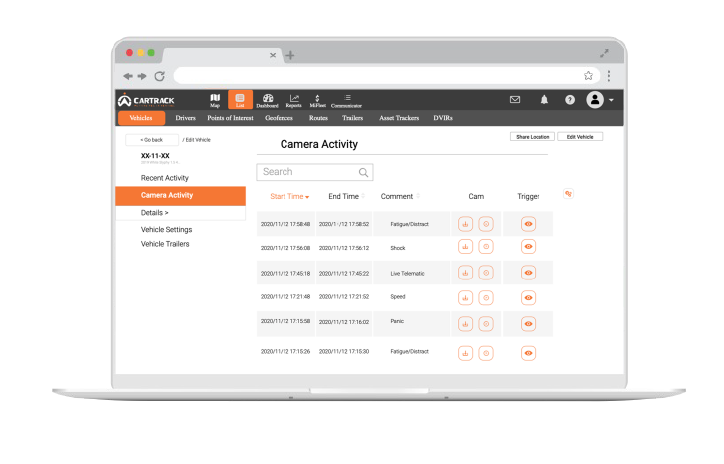
Task: View trigger eye for Shock row
Action: [528, 247]
